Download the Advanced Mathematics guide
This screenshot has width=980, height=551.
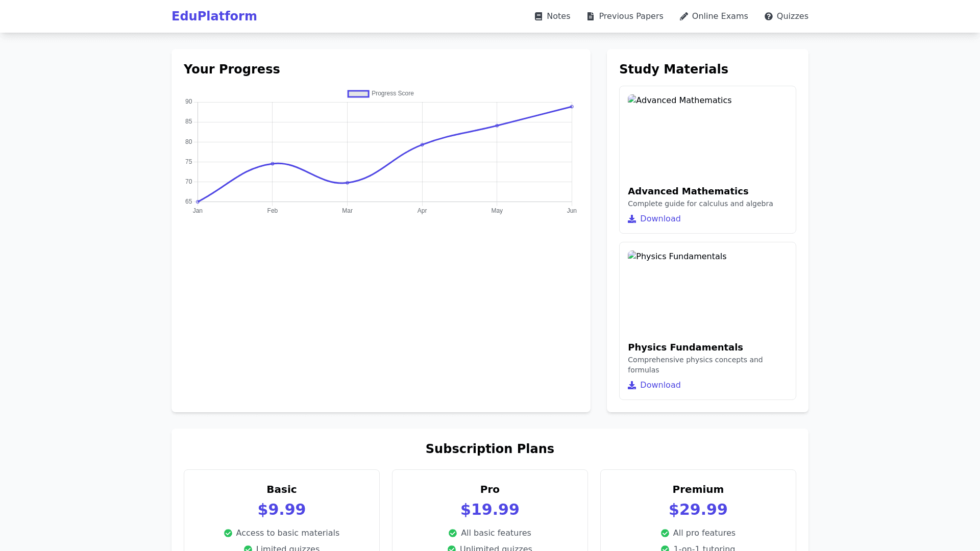point(660,219)
